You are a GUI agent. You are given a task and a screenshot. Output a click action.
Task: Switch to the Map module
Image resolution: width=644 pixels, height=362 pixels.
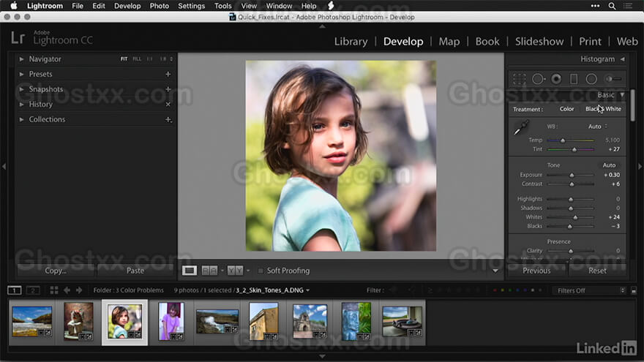pos(449,42)
